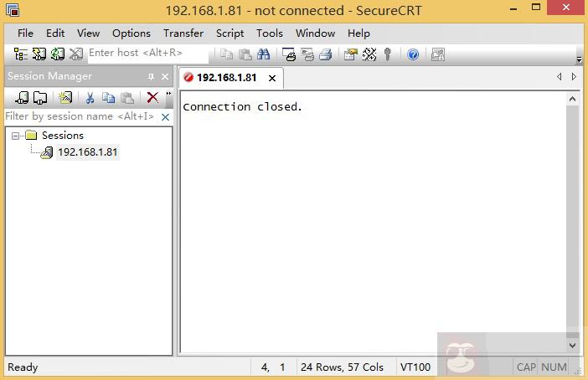This screenshot has width=588, height=380.
Task: Click the Filter by session name field
Action: [80, 116]
